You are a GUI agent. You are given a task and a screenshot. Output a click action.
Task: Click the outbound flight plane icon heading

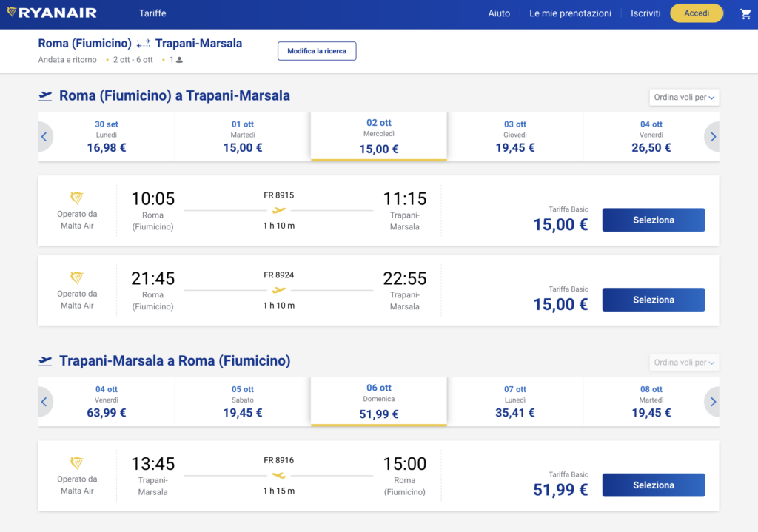point(45,95)
